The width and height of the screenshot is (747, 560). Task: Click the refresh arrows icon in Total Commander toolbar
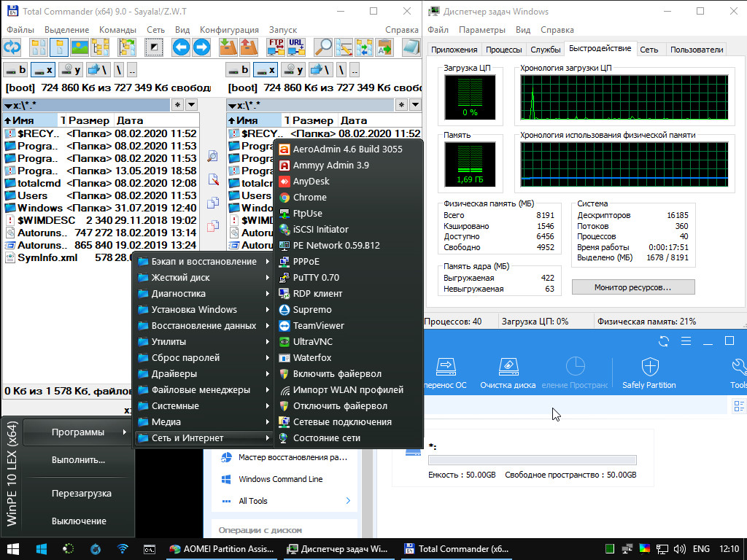[12, 47]
